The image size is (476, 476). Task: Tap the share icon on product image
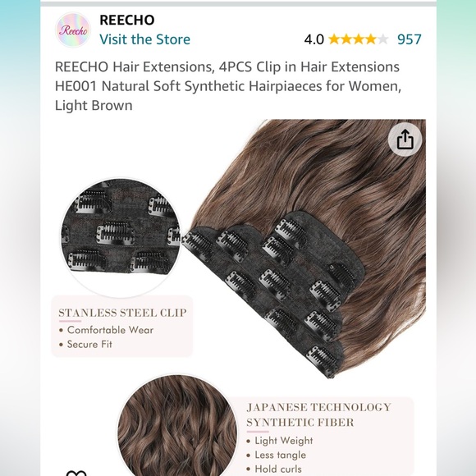405,140
